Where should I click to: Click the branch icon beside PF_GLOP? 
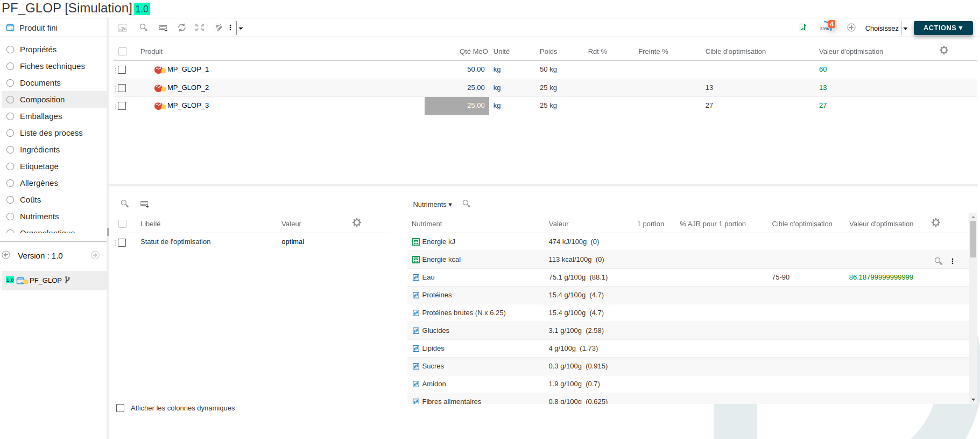click(67, 280)
